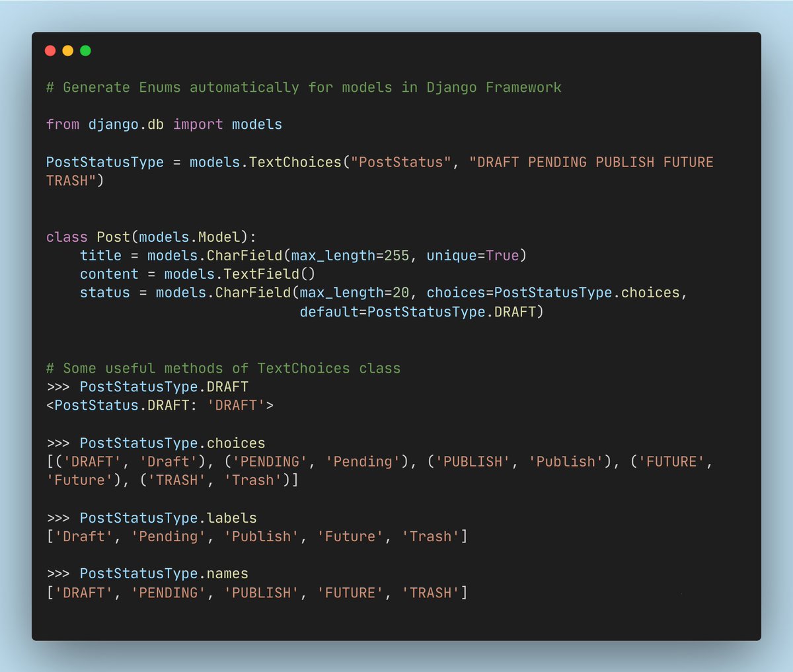The height and width of the screenshot is (672, 793).
Task: Click 'models.TextChoices' in the assignment line
Action: [266, 162]
